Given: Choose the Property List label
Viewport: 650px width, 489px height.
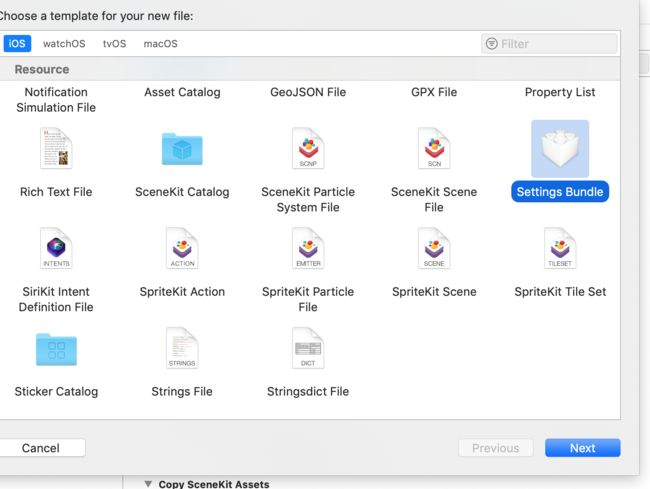Looking at the screenshot, I should pos(560,92).
